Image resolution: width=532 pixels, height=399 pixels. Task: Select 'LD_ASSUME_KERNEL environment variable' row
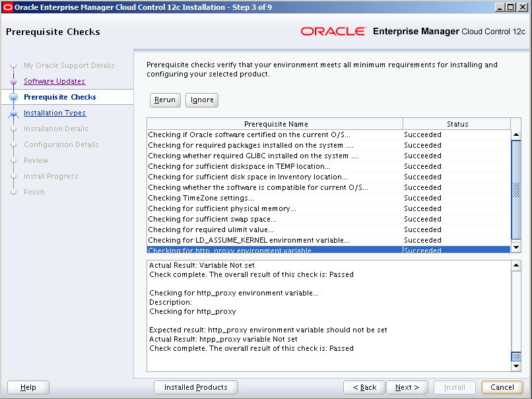click(329, 240)
